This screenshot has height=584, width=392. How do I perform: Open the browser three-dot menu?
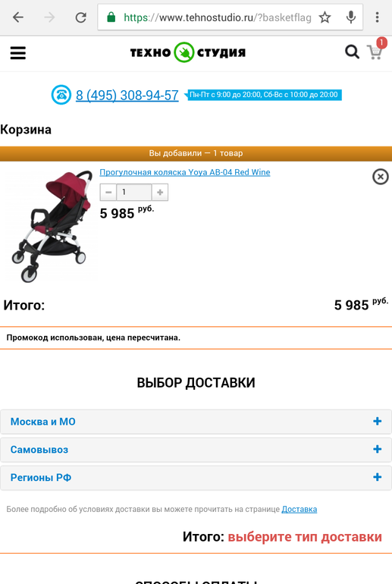377,17
